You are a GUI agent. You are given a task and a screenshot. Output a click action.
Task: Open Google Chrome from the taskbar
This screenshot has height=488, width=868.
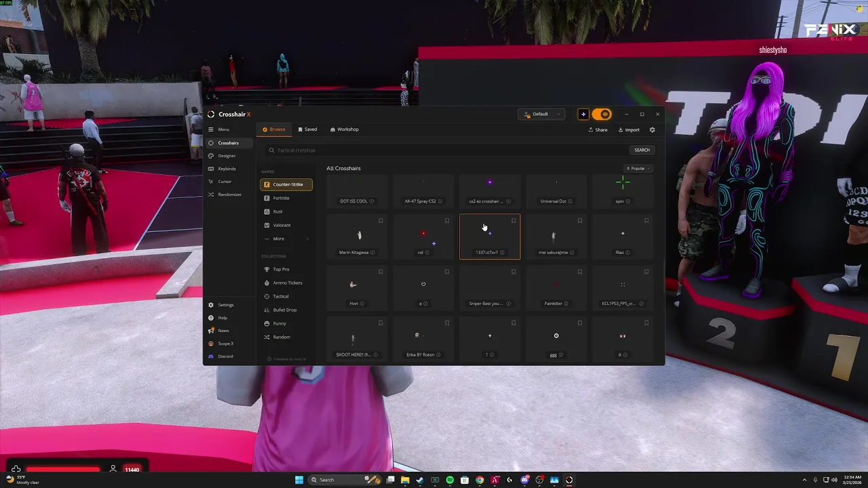coord(479,480)
